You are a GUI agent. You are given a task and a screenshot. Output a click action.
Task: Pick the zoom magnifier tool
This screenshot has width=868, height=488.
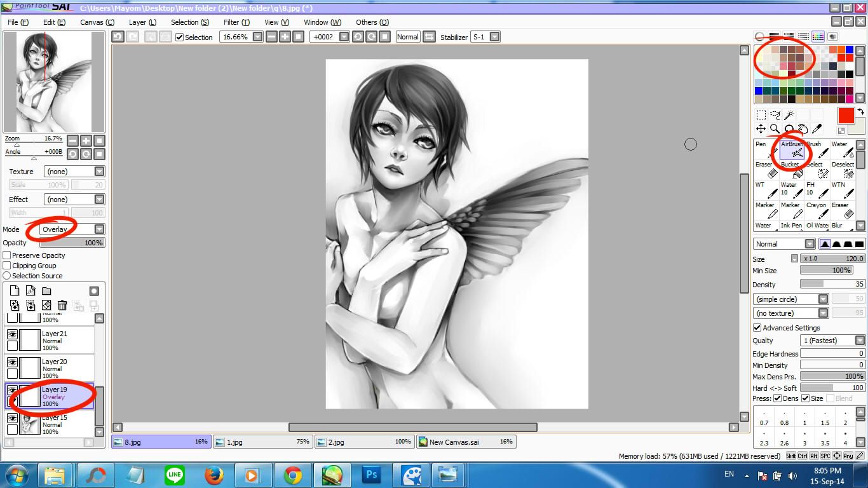pyautogui.click(x=775, y=129)
